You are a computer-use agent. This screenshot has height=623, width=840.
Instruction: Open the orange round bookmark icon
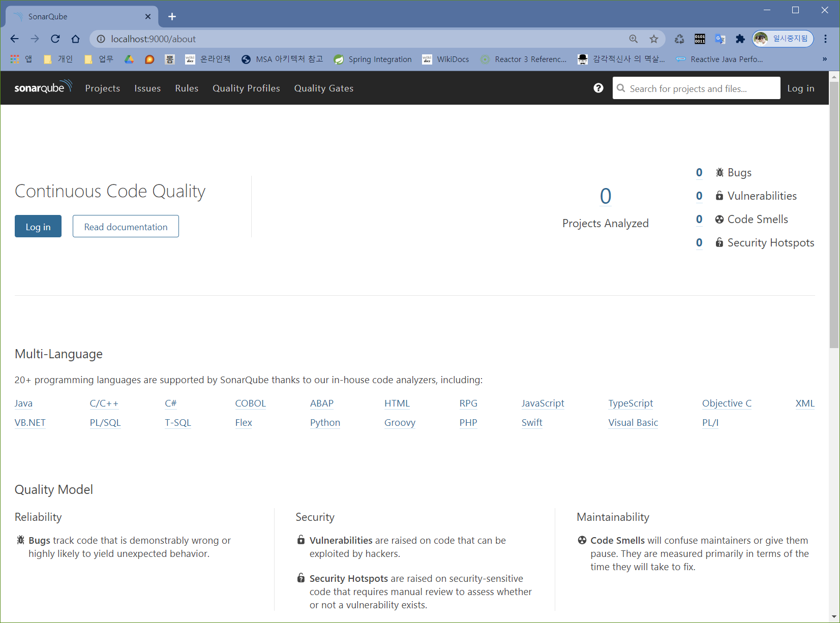click(149, 59)
